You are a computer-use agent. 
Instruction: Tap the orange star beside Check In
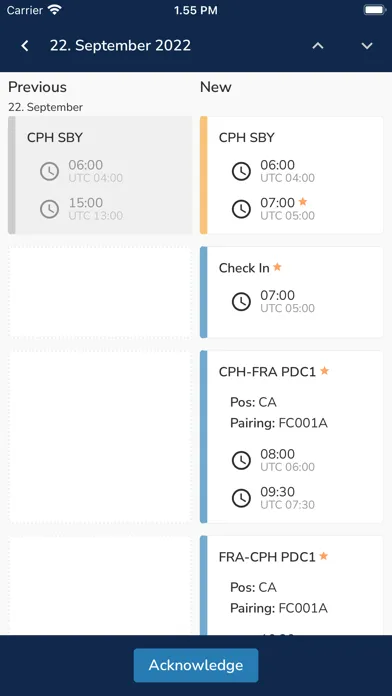[x=277, y=267]
